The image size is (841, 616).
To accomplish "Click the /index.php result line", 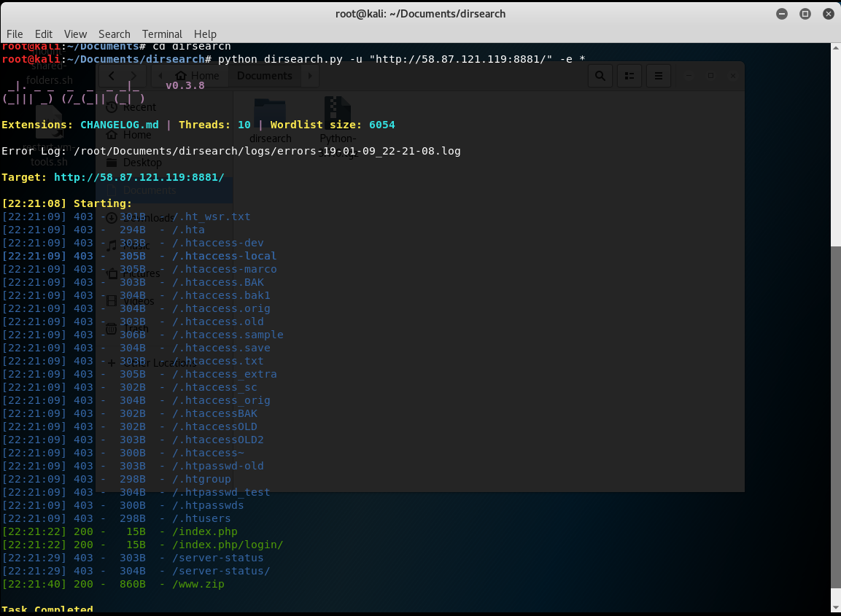I will coord(120,531).
